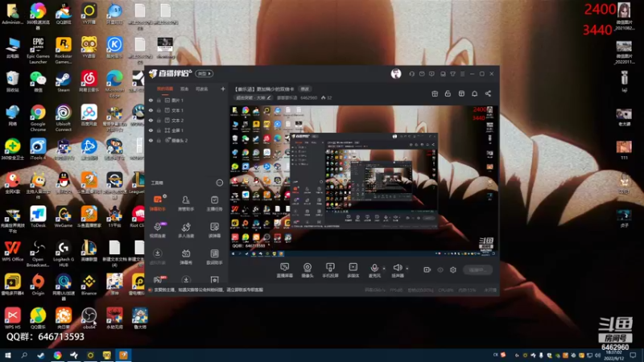Open the video co-streaming mic tool
The image size is (644, 362).
click(x=158, y=230)
